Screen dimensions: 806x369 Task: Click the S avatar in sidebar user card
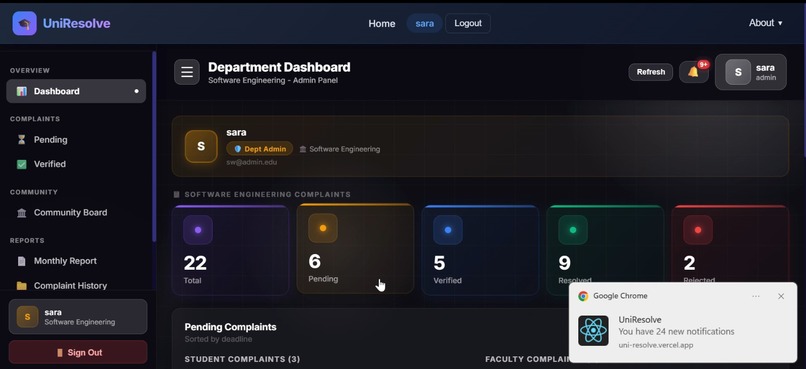(x=27, y=317)
